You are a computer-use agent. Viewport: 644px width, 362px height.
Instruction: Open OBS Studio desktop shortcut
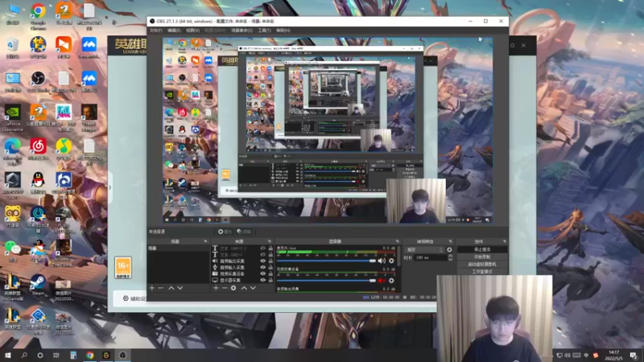[38, 82]
